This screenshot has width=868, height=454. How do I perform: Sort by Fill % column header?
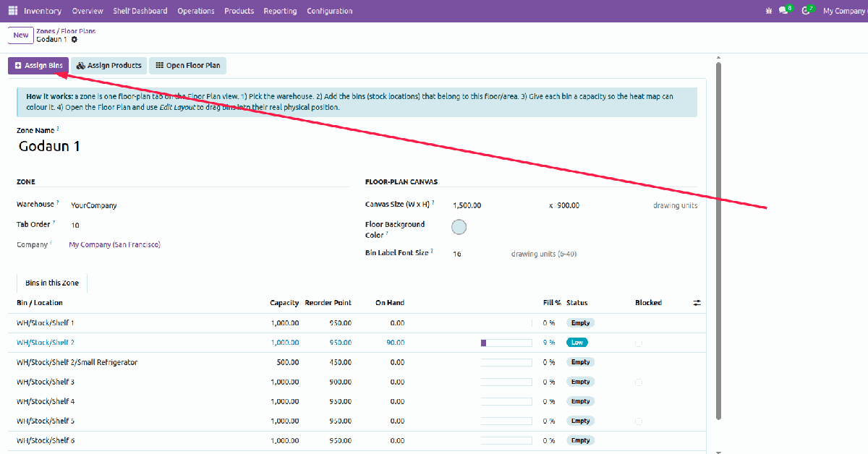click(552, 303)
